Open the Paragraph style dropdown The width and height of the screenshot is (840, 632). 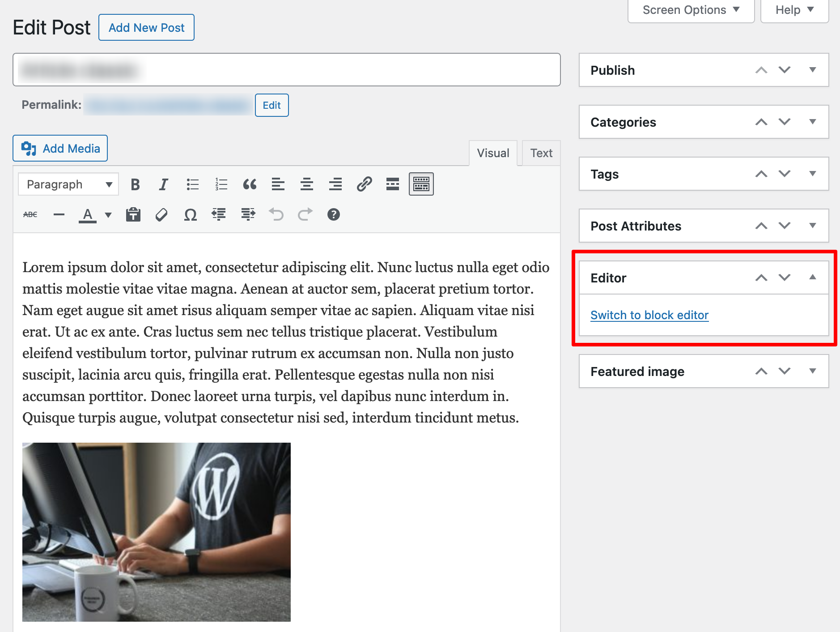coord(68,184)
